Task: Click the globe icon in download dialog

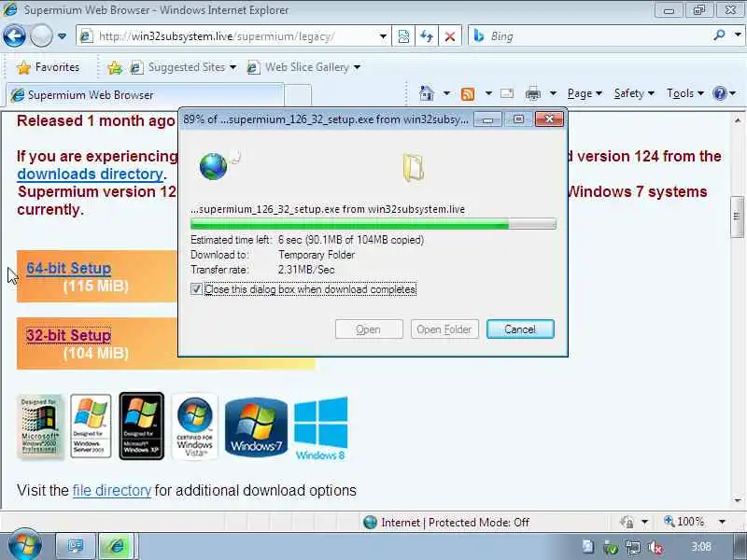Action: pos(213,166)
